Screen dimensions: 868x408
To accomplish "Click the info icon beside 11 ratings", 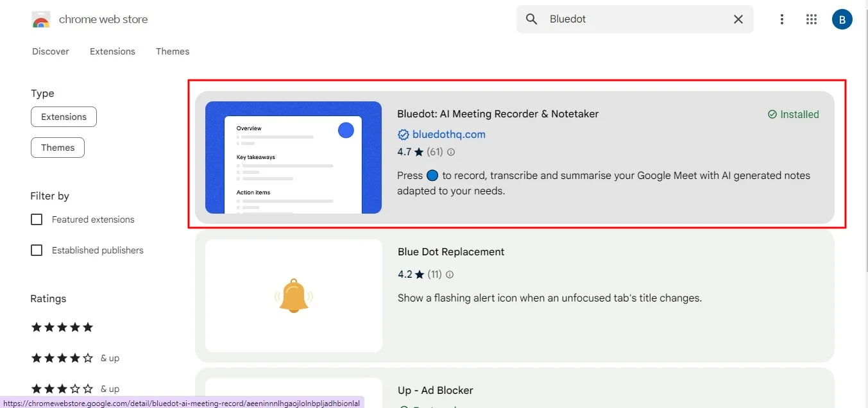I will coord(450,275).
